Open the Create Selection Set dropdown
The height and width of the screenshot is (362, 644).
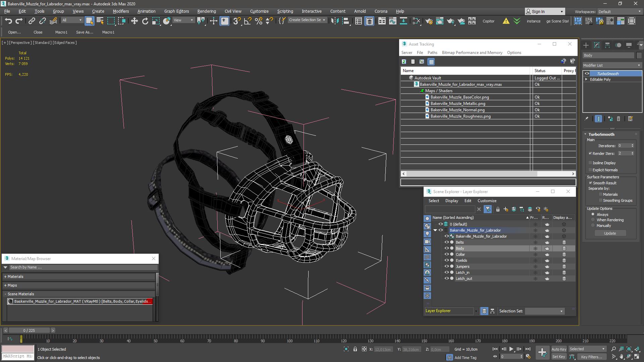pos(307,20)
